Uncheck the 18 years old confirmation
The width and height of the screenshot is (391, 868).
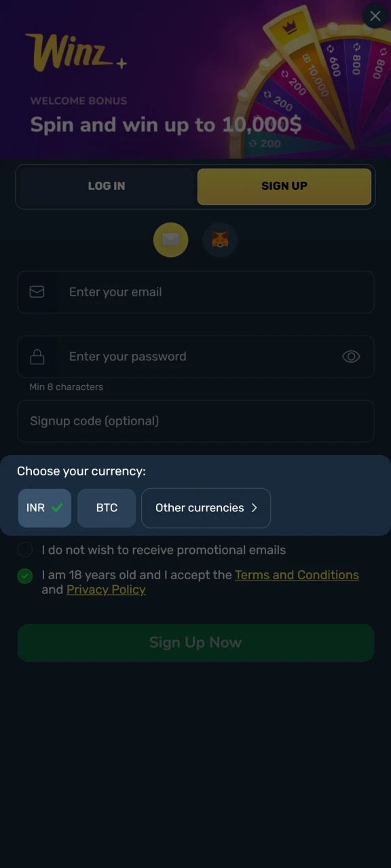tap(24, 575)
